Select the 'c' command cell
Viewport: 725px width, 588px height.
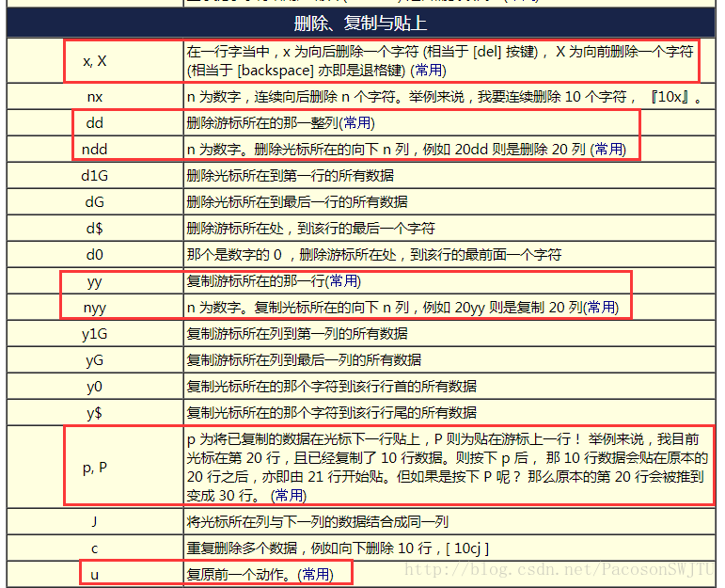[x=95, y=548]
